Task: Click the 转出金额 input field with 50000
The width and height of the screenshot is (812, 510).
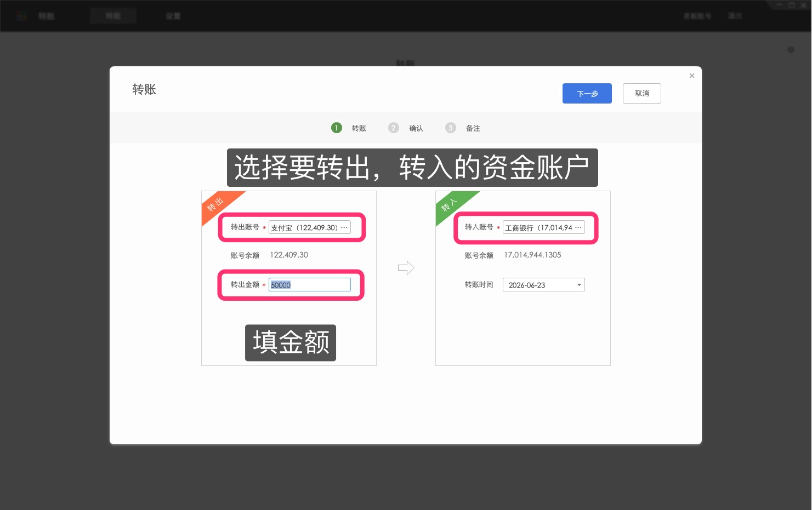Action: pyautogui.click(x=309, y=285)
